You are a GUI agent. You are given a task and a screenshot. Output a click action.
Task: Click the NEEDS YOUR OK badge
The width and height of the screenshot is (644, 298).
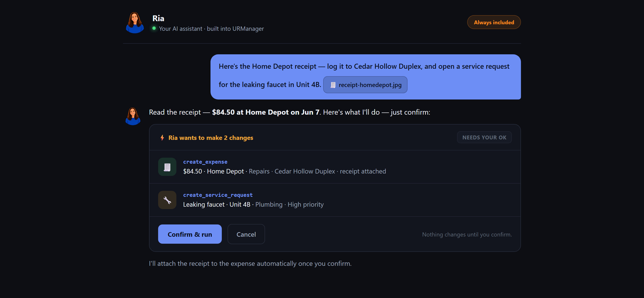pos(484,137)
